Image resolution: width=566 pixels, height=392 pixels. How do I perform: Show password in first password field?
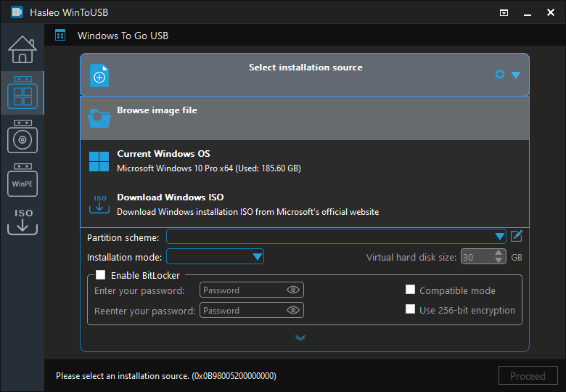click(x=293, y=290)
